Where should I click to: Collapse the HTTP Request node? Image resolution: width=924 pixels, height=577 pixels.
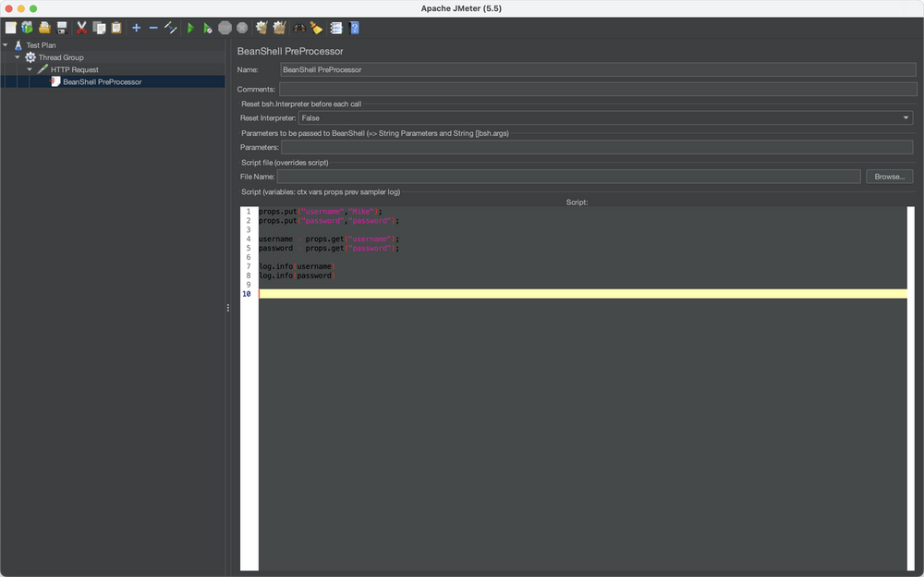click(x=30, y=69)
